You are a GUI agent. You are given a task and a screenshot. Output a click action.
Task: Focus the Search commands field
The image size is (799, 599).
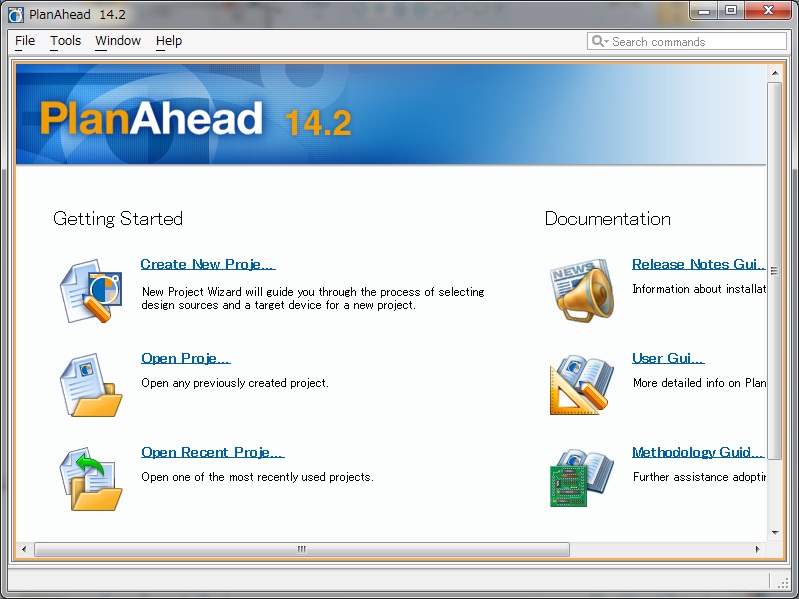686,41
